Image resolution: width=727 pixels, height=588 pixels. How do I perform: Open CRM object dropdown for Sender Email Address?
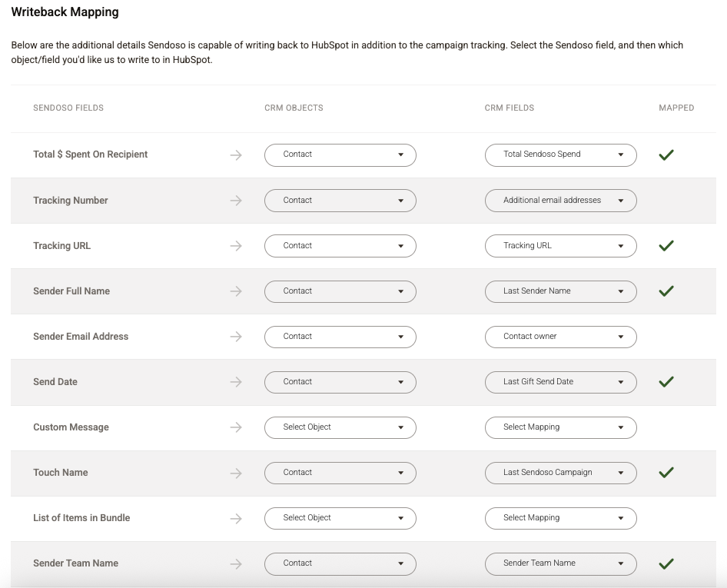point(340,337)
